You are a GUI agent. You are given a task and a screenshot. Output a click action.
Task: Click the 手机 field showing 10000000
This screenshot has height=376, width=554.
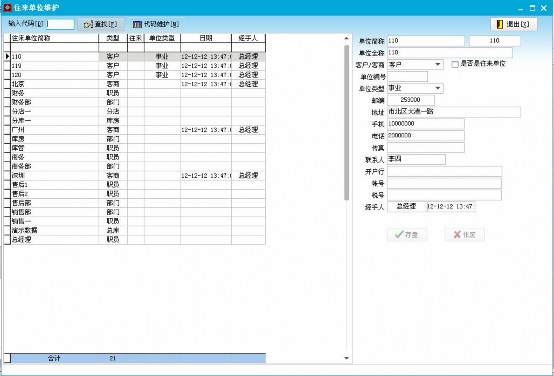pos(426,124)
